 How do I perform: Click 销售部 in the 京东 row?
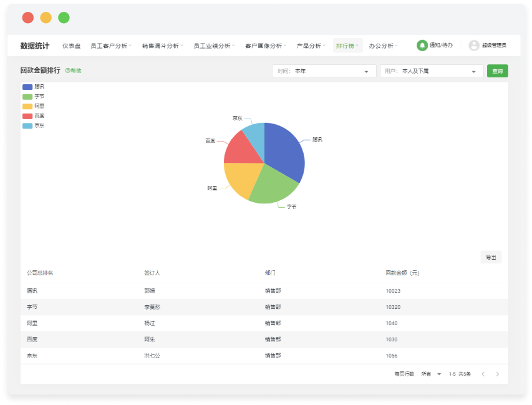tap(273, 356)
